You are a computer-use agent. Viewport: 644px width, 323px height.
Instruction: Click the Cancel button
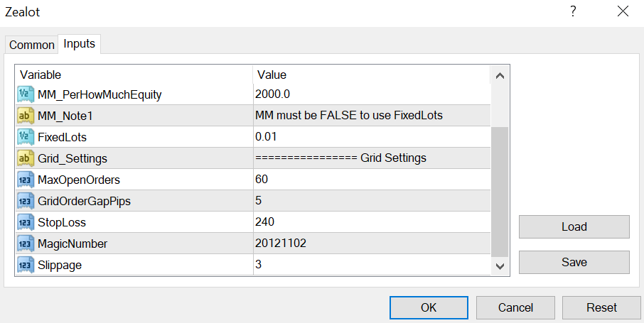[515, 307]
